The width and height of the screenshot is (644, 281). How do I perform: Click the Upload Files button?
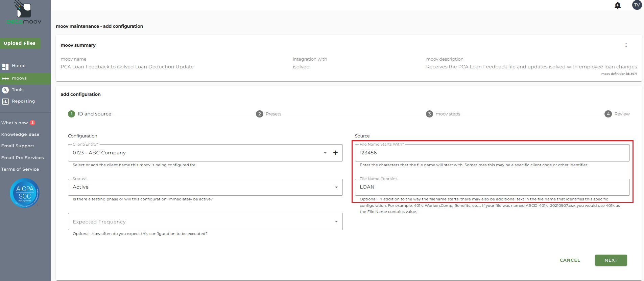coord(20,43)
